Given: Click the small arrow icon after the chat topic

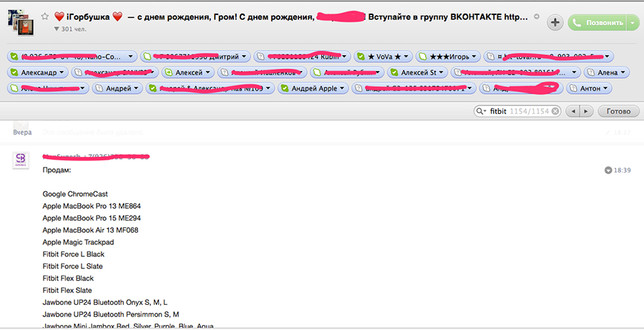Looking at the screenshot, I should click(537, 17).
